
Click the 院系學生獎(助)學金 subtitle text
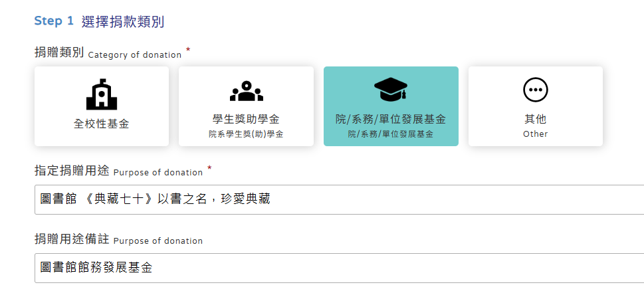click(246, 134)
